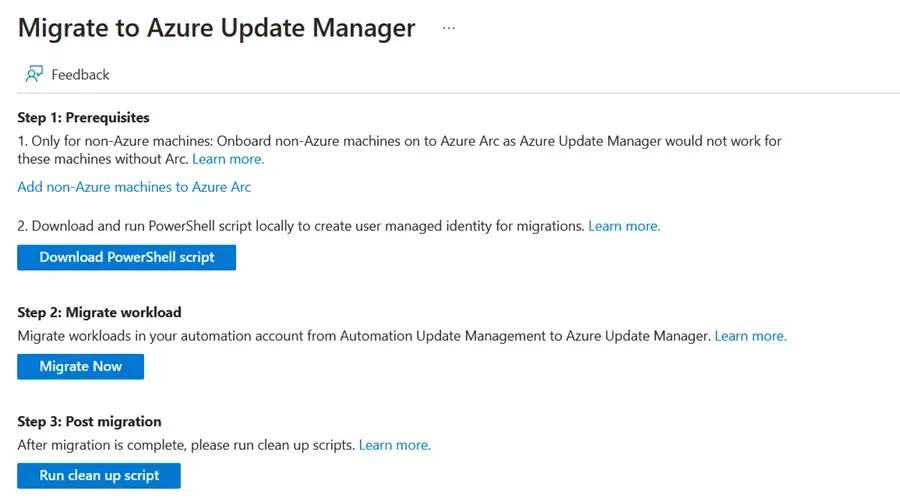Click the 'Download and run PowerShell script locally' text
This screenshot has height=500, width=900.
301,226
